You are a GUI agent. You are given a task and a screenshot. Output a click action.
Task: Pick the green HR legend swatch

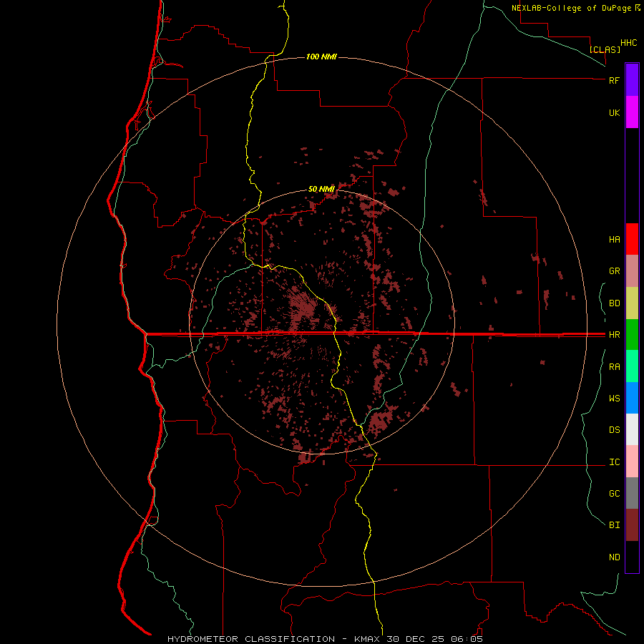pyautogui.click(x=632, y=335)
